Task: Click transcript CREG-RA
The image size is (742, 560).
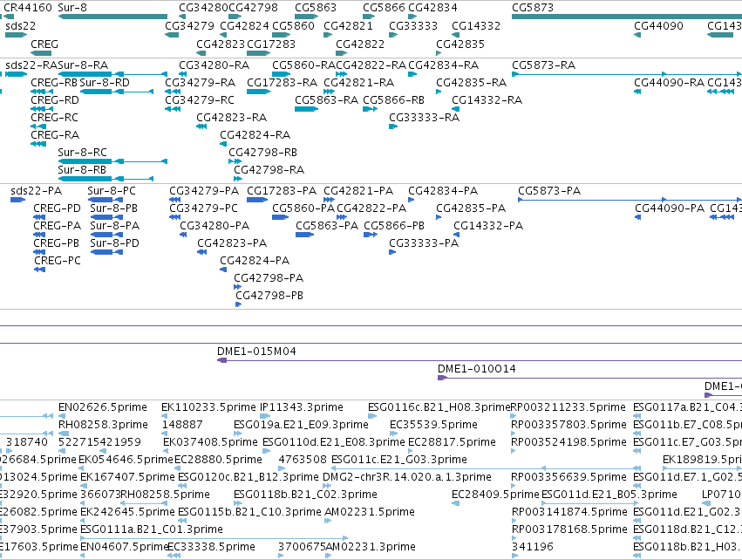Action: pyautogui.click(x=55, y=135)
